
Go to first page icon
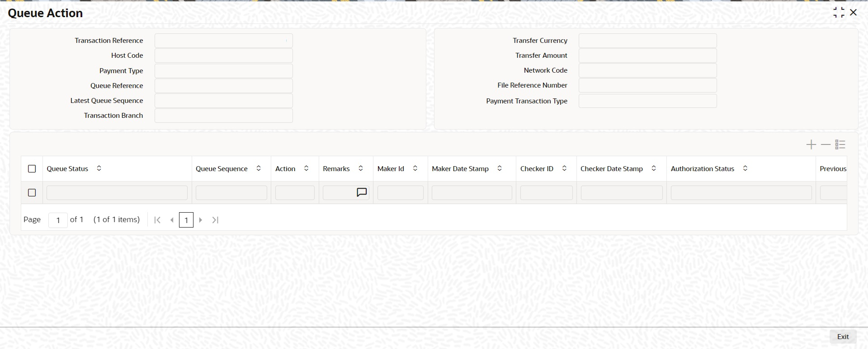157,220
